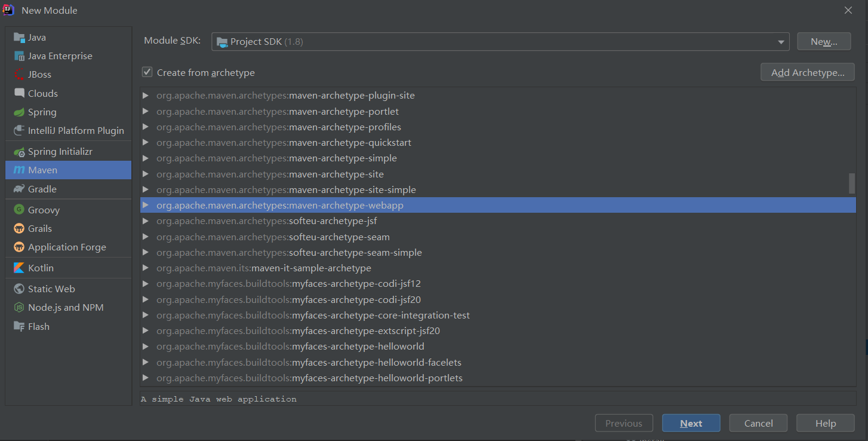The image size is (868, 441).
Task: Select maven-archetype-site-simple row
Action: click(x=498, y=189)
